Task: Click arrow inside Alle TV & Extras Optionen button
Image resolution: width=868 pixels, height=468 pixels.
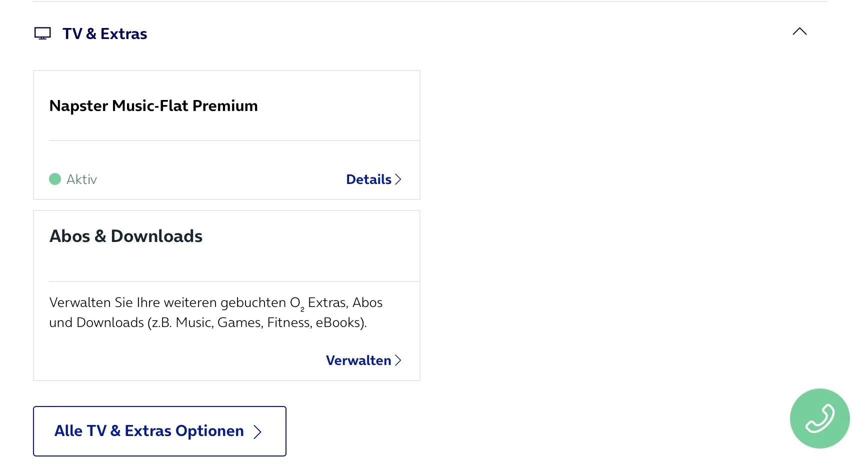Action: [257, 431]
